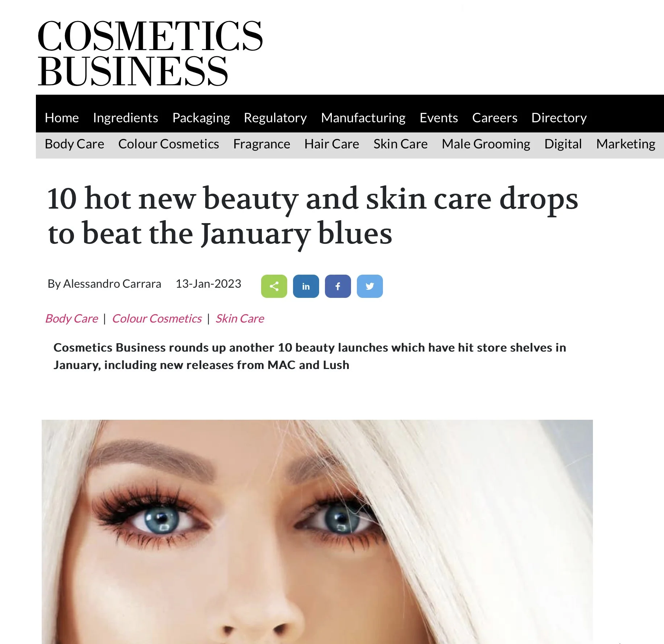
Task: Click the green share icon
Action: pos(274,286)
